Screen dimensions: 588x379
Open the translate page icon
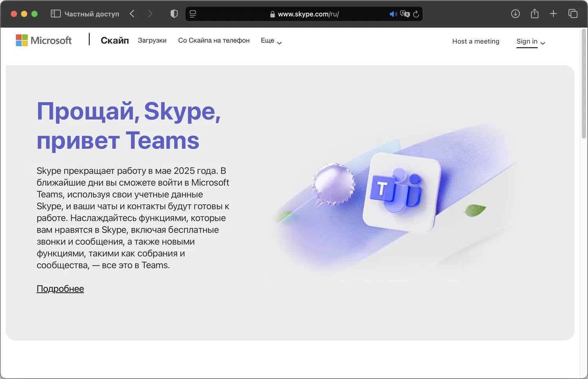[x=405, y=14]
